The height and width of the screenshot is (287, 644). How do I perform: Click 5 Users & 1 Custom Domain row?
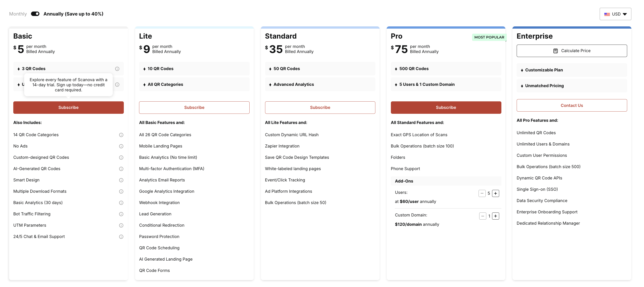446,85
